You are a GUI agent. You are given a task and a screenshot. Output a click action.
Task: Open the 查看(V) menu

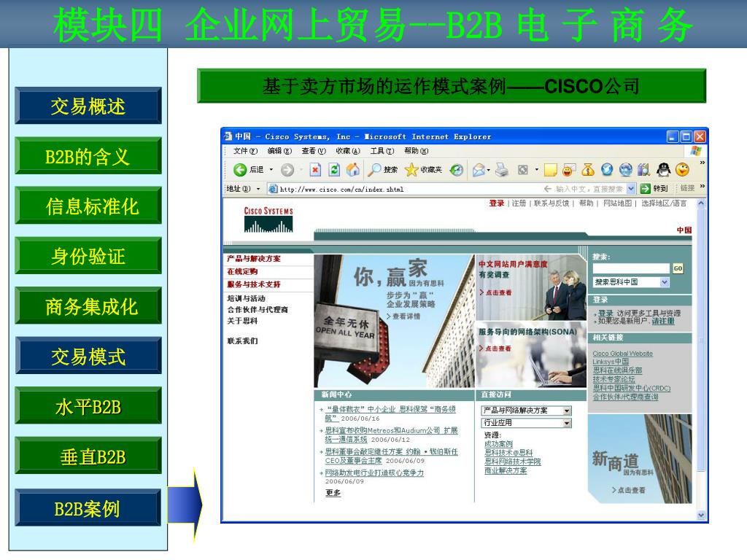(314, 151)
